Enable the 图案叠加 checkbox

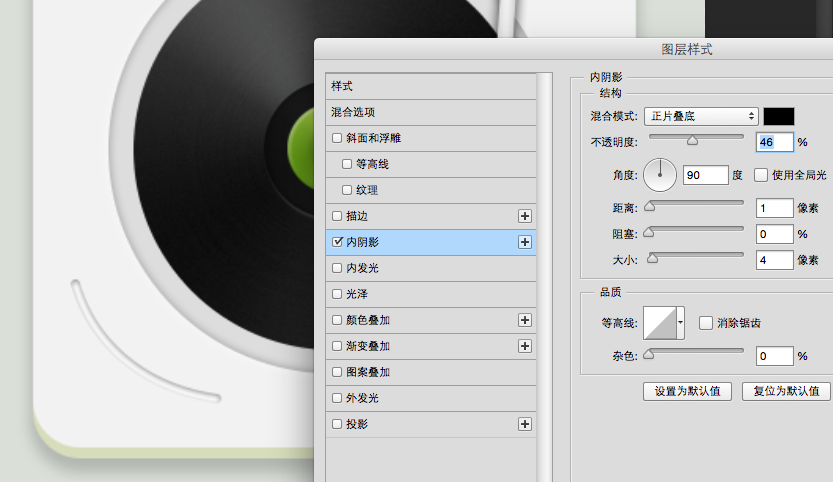point(337,372)
